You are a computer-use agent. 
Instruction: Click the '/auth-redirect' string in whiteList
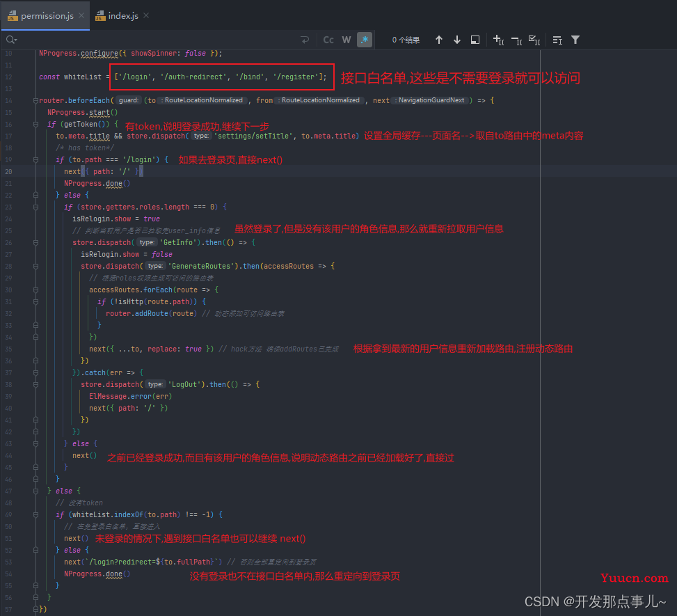194,77
